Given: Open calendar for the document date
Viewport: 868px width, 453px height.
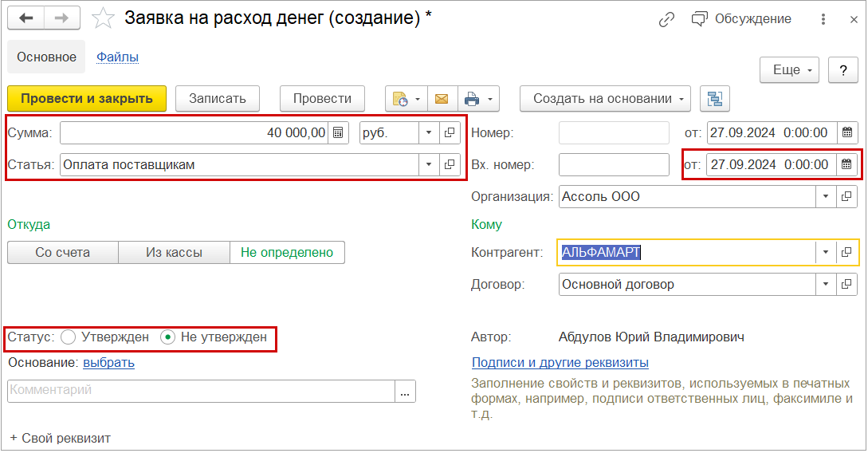Looking at the screenshot, I should [847, 133].
